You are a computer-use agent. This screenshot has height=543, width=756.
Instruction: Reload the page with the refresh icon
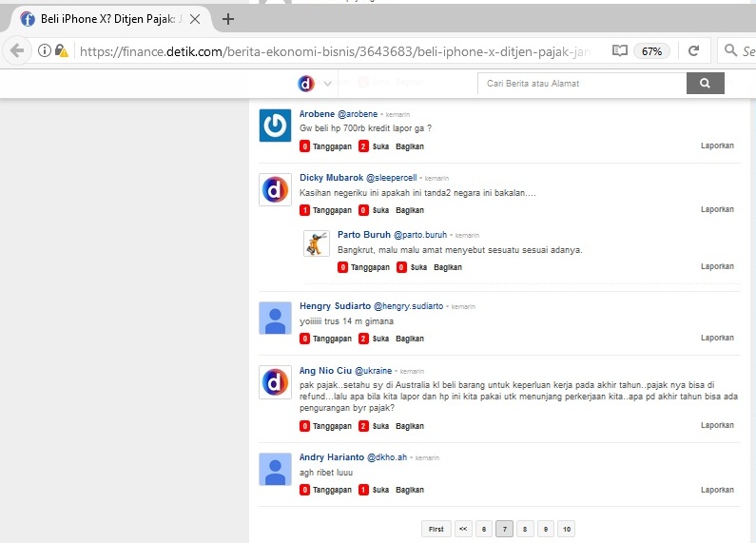694,50
